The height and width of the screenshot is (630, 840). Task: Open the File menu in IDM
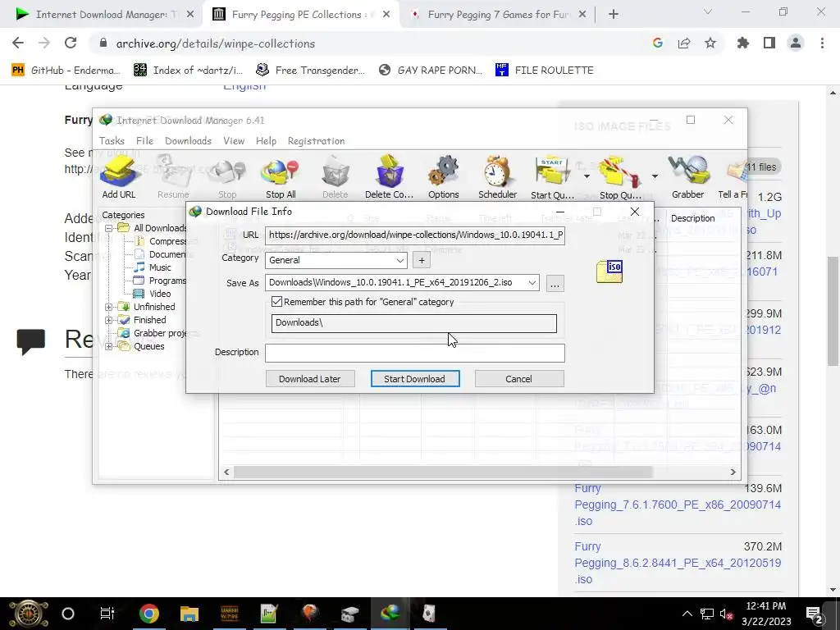tap(144, 141)
